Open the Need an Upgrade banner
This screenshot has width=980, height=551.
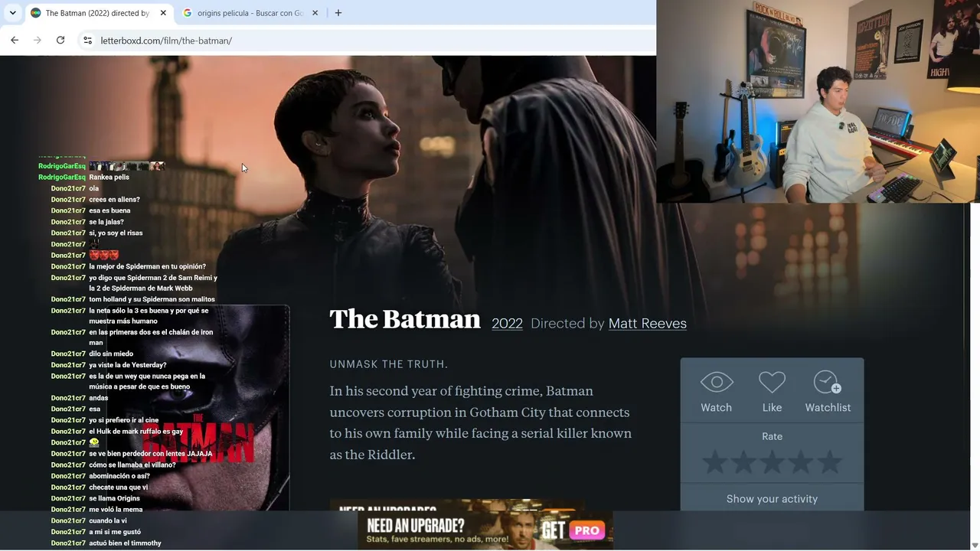pyautogui.click(x=485, y=531)
